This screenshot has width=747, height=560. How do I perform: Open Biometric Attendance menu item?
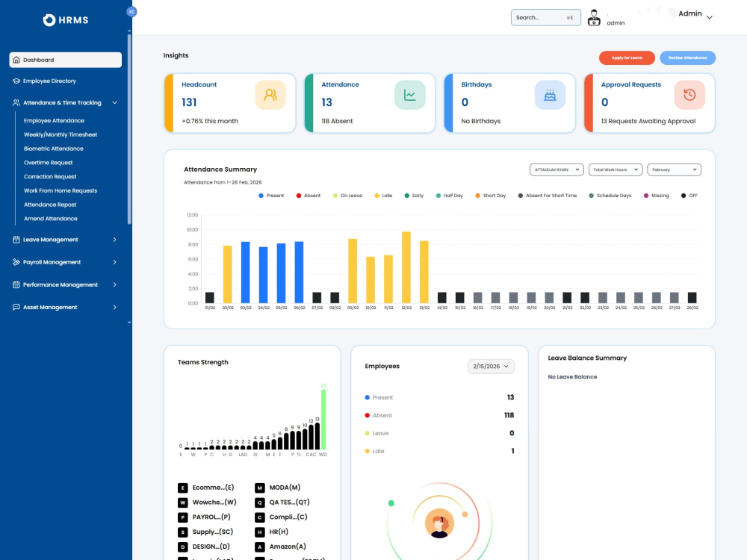pyautogui.click(x=53, y=149)
